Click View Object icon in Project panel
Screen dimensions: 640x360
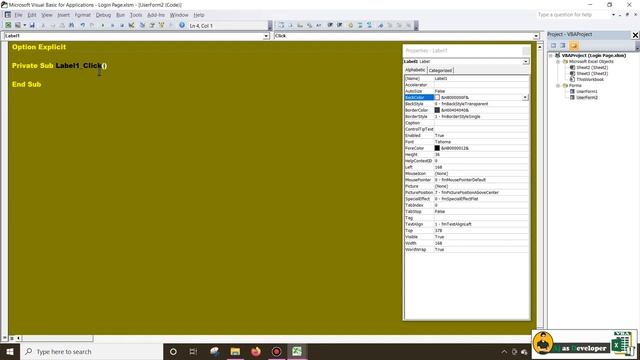[563, 45]
